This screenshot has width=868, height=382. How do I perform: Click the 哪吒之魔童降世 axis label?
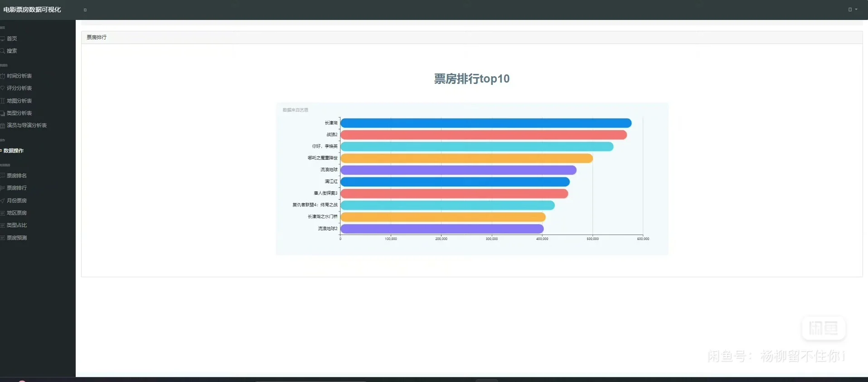[323, 158]
